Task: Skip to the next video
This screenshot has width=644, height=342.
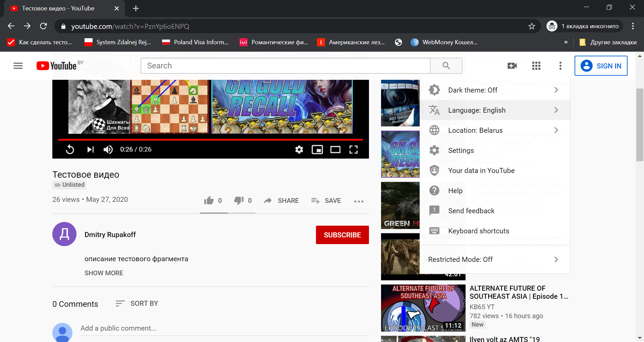Action: (x=90, y=149)
